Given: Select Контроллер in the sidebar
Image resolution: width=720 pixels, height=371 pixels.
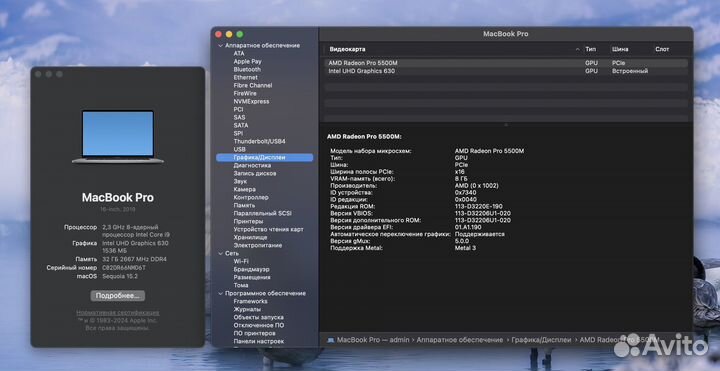Looking at the screenshot, I should [251, 197].
